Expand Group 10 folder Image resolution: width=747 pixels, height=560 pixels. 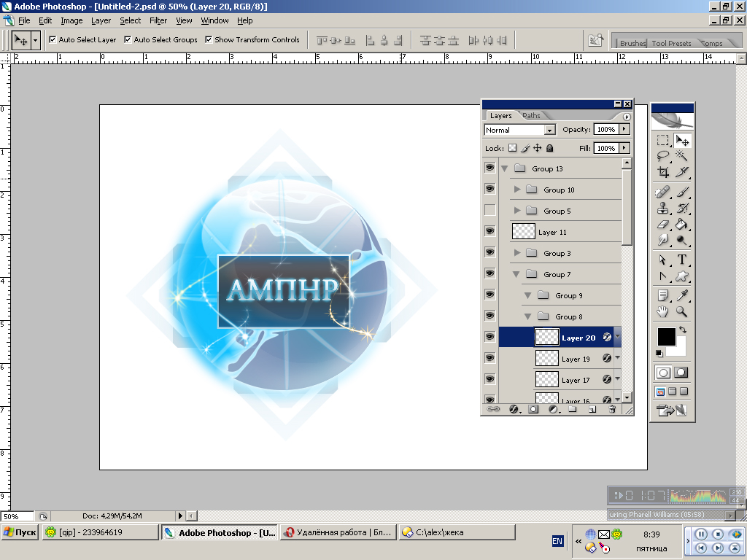[x=516, y=190]
